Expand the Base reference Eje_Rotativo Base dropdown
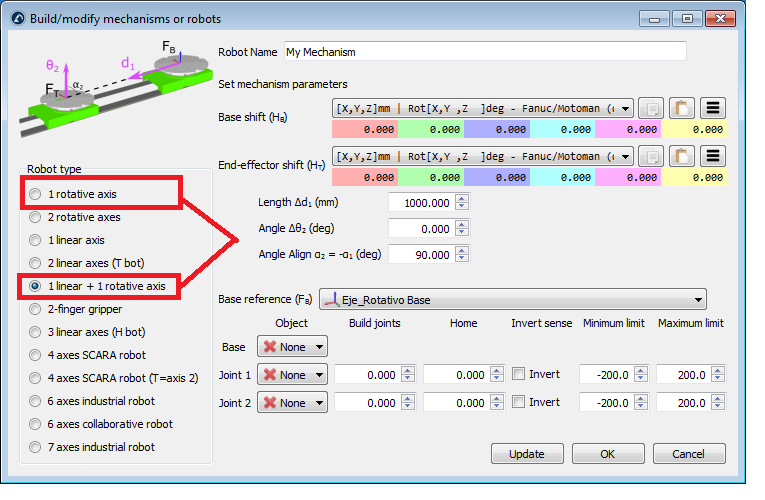Screen dimensions: 765x500 512,299
